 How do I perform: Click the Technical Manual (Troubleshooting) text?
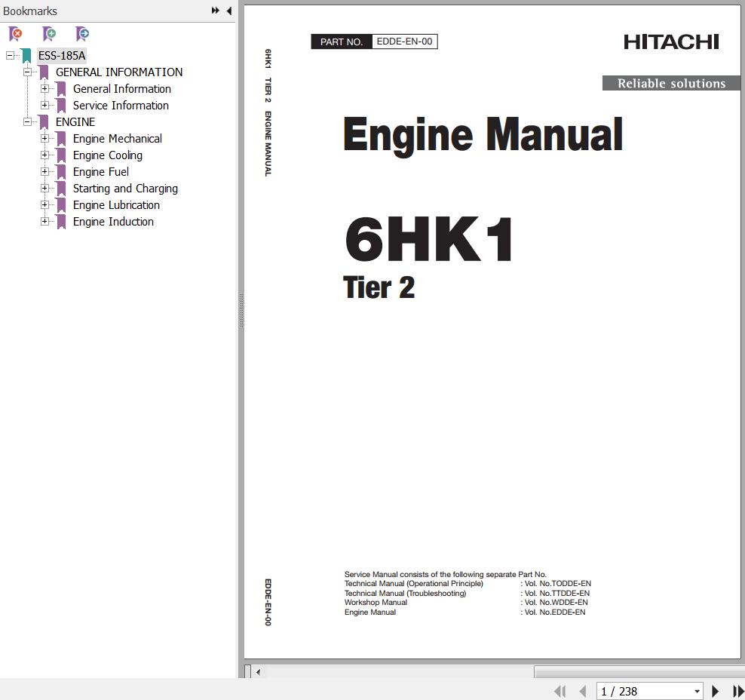tap(405, 593)
